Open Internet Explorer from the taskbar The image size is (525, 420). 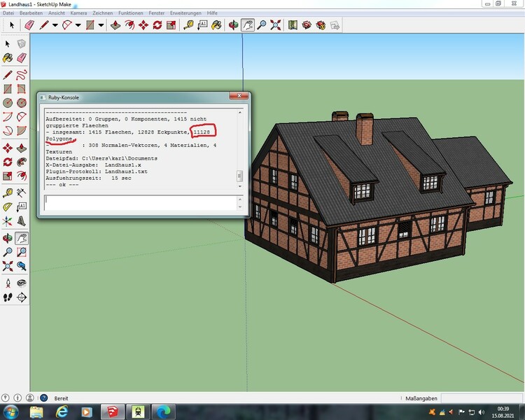(62, 411)
